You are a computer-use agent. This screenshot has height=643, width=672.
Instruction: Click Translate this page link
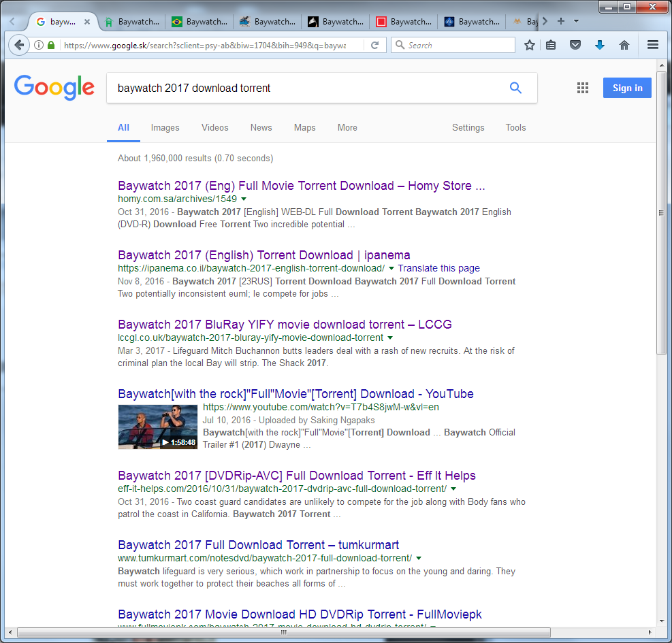439,268
